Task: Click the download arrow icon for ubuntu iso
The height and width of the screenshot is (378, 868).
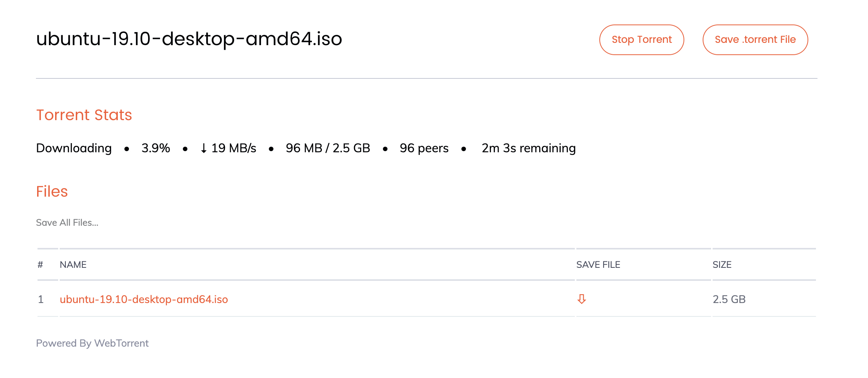Action: [x=581, y=299]
